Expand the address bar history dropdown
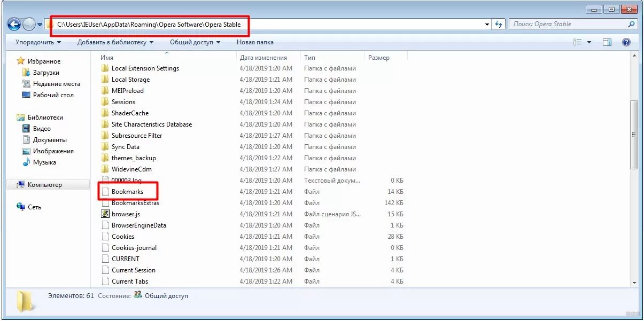Image resolution: width=644 pixels, height=321 pixels. [487, 25]
